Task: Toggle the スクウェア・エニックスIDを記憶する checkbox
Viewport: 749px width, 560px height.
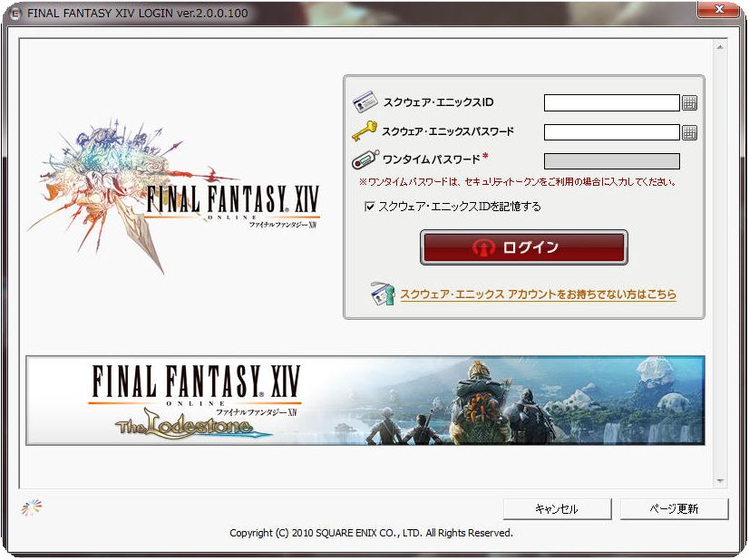Action: coord(369,207)
